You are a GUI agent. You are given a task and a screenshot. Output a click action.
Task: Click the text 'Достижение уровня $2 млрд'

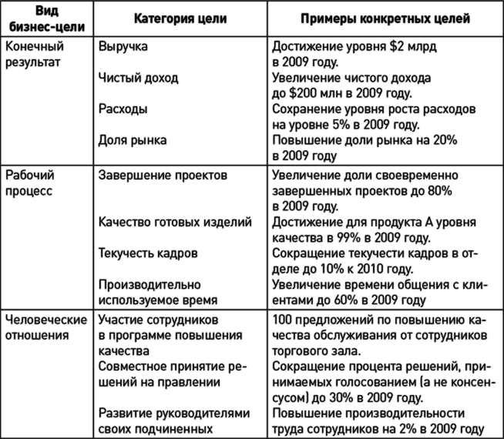(354, 46)
